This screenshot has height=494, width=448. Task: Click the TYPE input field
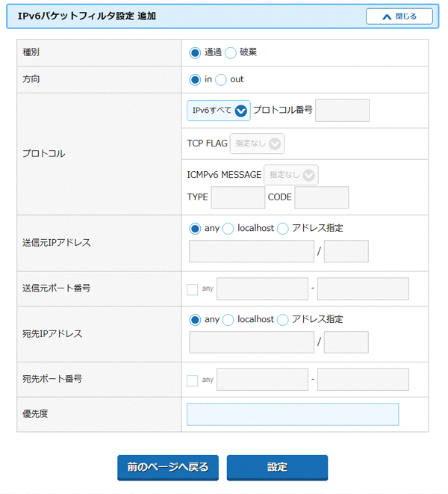[x=238, y=197]
